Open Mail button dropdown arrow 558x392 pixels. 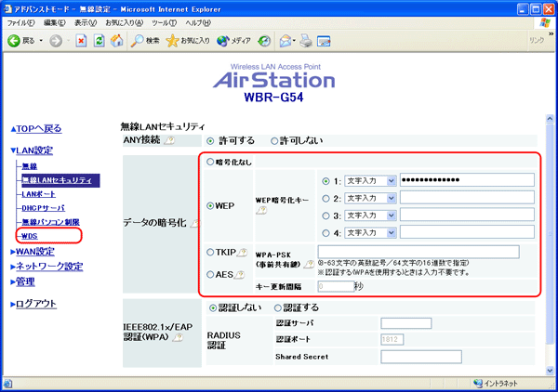tap(294, 41)
